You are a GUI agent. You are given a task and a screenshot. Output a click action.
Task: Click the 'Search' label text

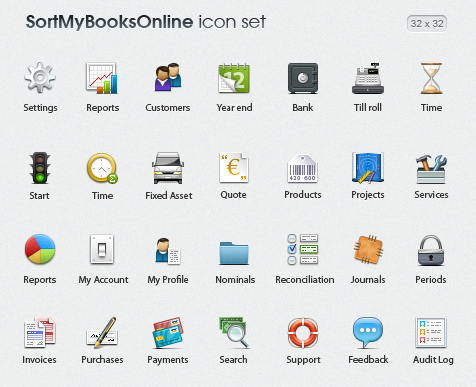(233, 360)
